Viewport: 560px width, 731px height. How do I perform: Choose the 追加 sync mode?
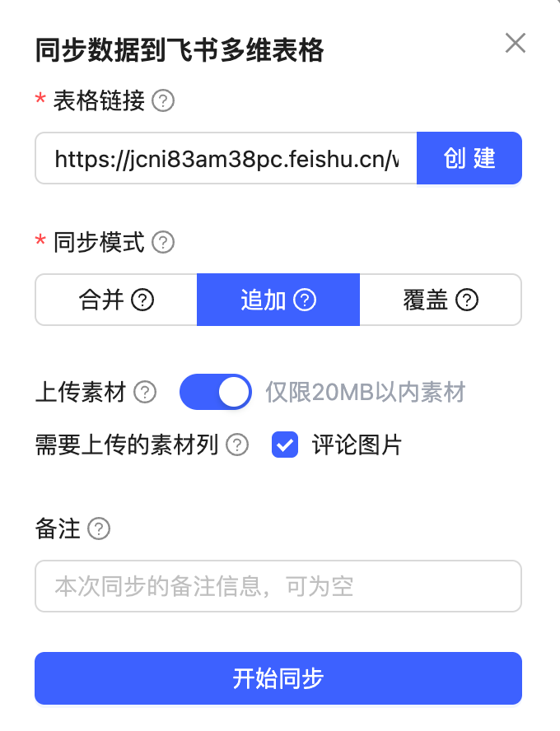pos(264,300)
